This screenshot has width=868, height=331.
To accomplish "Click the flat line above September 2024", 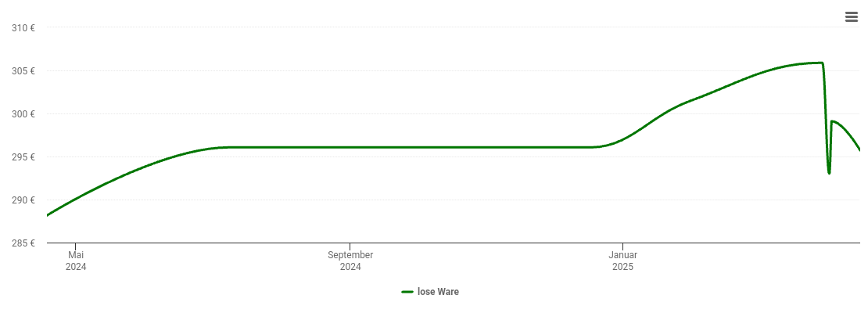I will (x=350, y=147).
